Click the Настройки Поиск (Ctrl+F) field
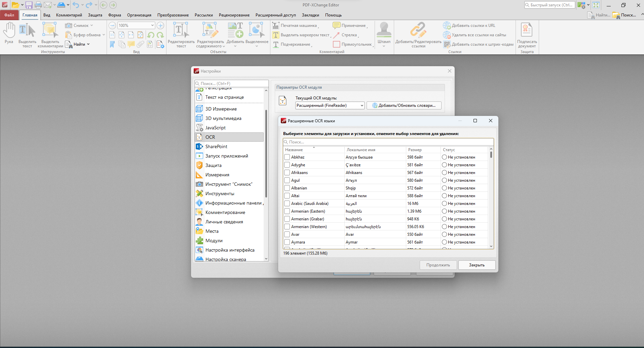This screenshot has width=644, height=348. click(232, 84)
